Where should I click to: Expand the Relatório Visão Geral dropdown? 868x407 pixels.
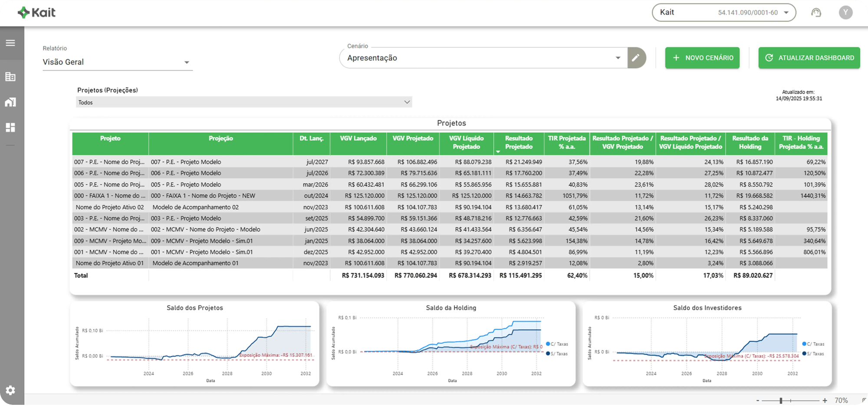coord(117,62)
